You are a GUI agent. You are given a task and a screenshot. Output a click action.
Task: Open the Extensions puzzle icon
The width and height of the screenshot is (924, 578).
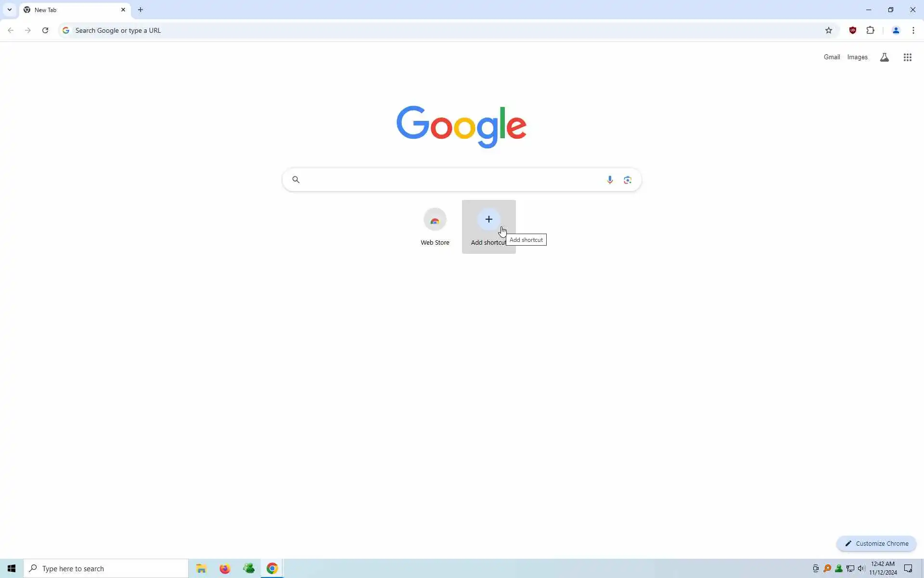[870, 30]
